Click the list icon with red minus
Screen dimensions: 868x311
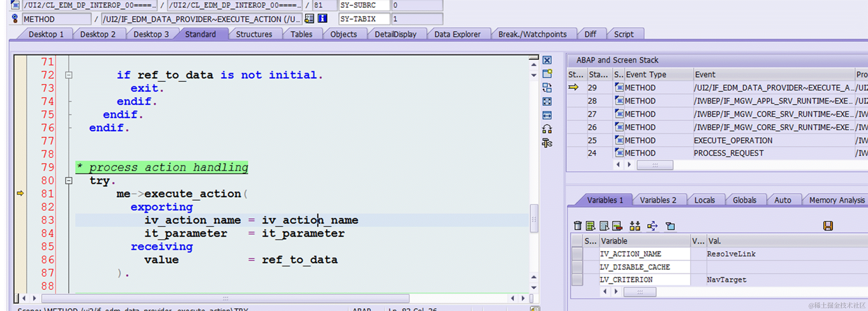point(618,226)
